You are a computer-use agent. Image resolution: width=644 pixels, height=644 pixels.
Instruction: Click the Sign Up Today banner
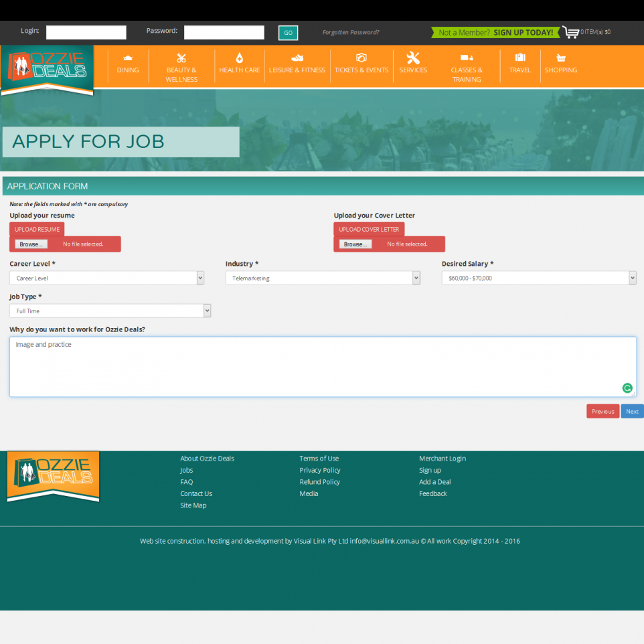click(x=495, y=32)
